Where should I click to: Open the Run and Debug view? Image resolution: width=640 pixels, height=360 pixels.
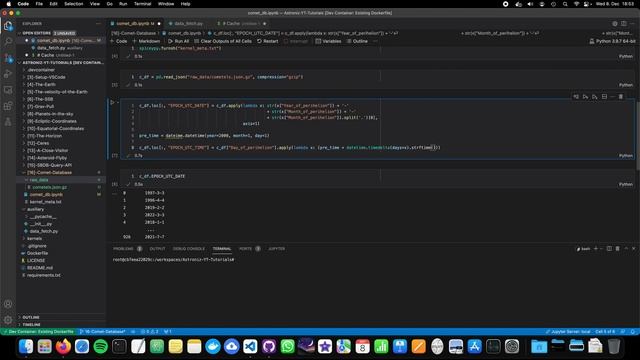[8, 74]
